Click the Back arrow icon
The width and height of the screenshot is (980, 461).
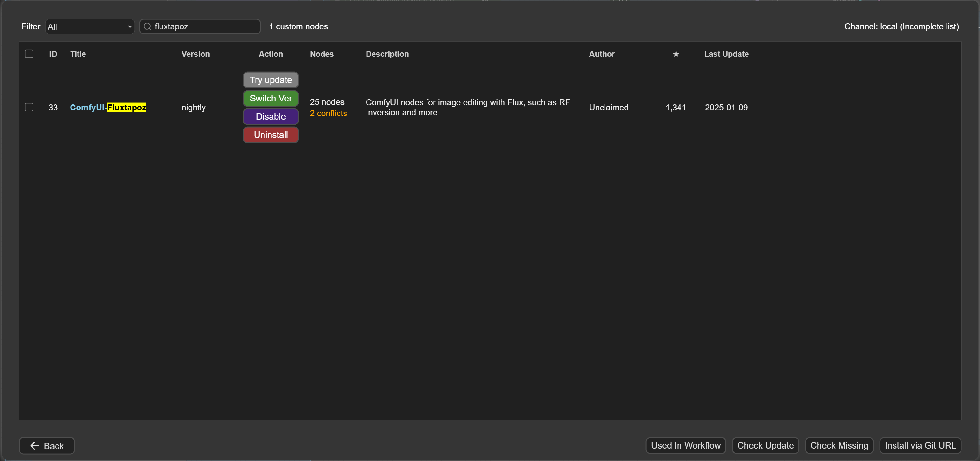35,446
